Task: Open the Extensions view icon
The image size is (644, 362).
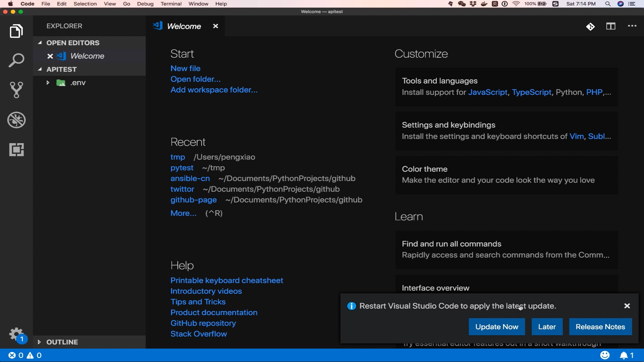Action: [x=16, y=149]
